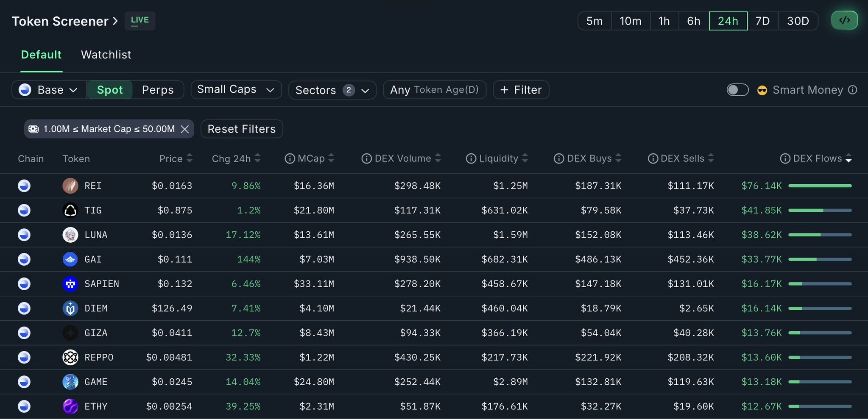The height and width of the screenshot is (419, 868).
Task: Switch to Perps market type
Action: pos(158,90)
